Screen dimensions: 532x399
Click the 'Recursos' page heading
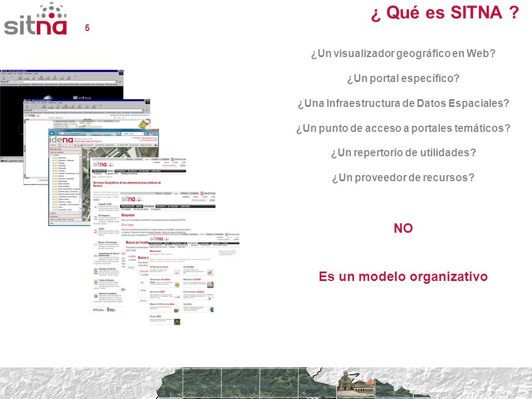click(x=155, y=251)
